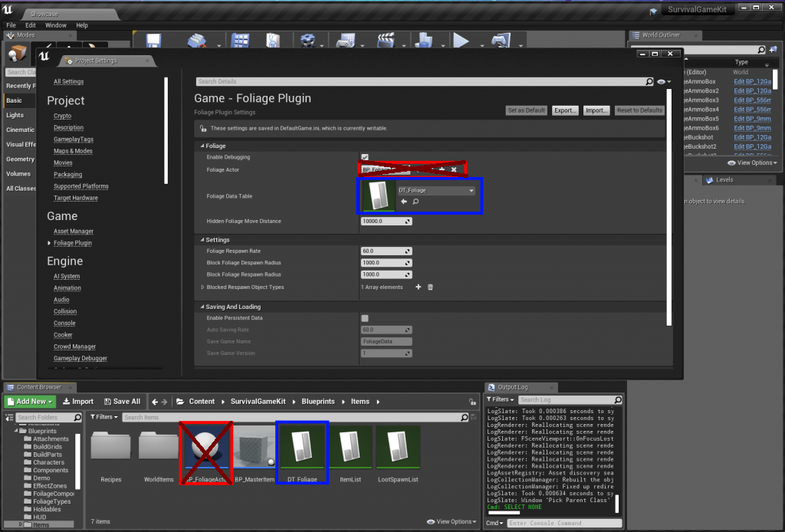Toggle the sources panel icon beside Search Folders
Image resolution: width=785 pixels, height=532 pixels.
pyautogui.click(x=9, y=417)
